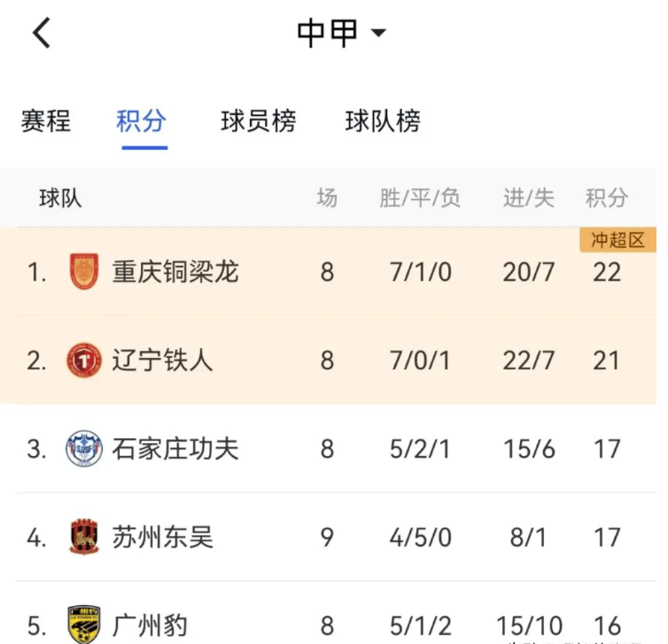668x644 pixels.
Task: Click the 苏州东吴 team crest
Action: 84,537
